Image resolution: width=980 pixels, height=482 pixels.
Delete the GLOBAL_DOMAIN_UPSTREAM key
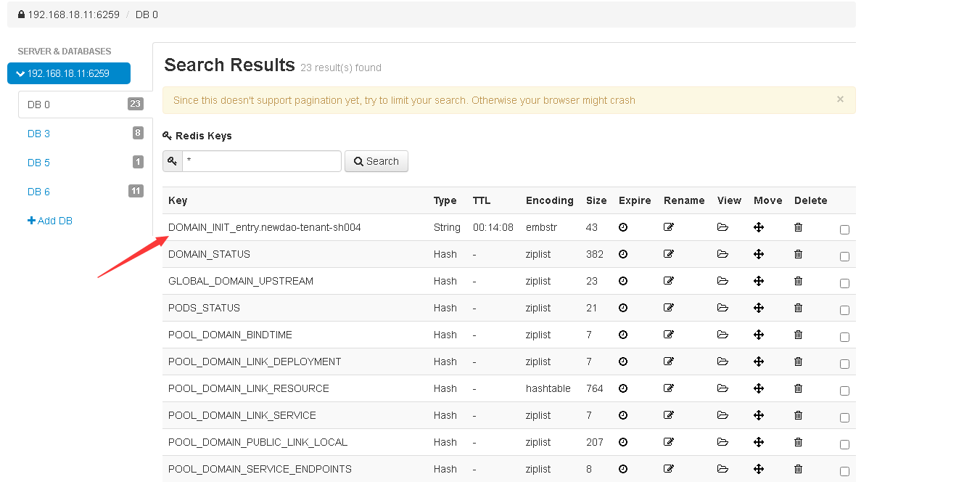point(799,281)
